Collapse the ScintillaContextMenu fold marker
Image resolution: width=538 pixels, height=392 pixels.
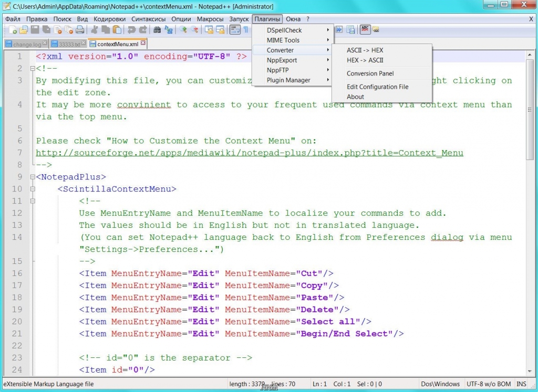[x=32, y=189]
